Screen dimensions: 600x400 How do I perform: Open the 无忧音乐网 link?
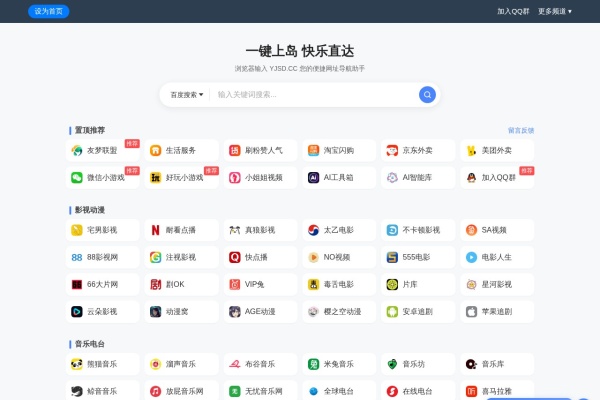coord(261,390)
